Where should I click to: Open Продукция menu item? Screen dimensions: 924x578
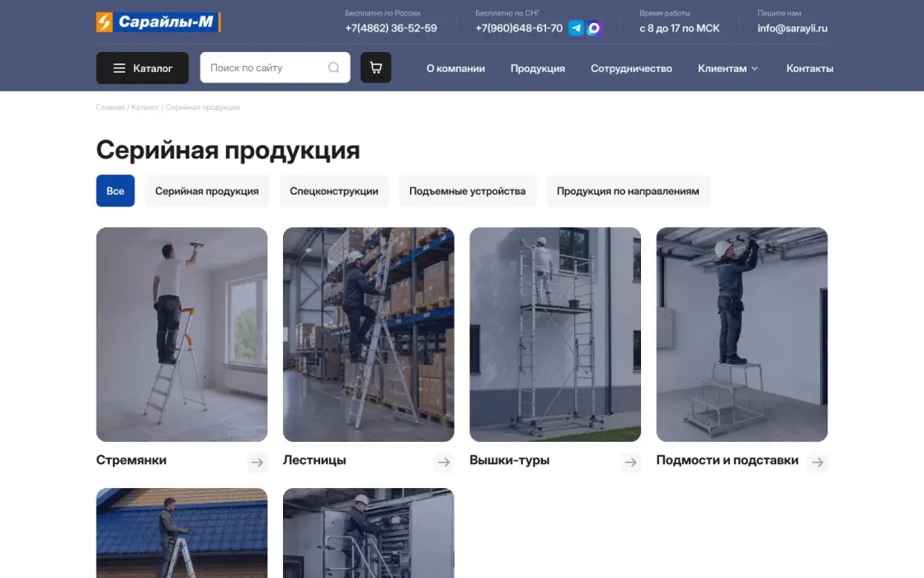[x=537, y=69]
